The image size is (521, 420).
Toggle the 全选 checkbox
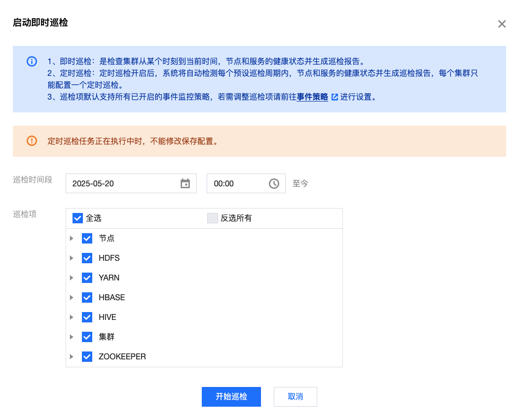(77, 218)
